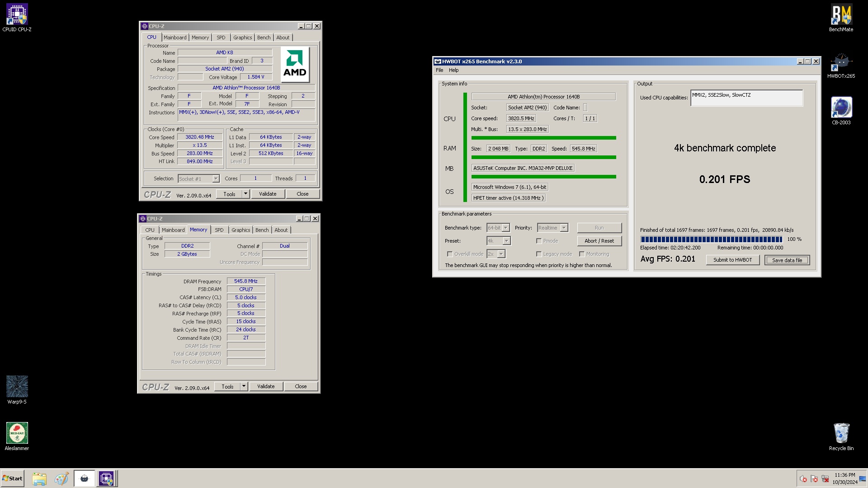Click the first system tray warning icon
This screenshot has height=488, width=868.
(x=803, y=479)
